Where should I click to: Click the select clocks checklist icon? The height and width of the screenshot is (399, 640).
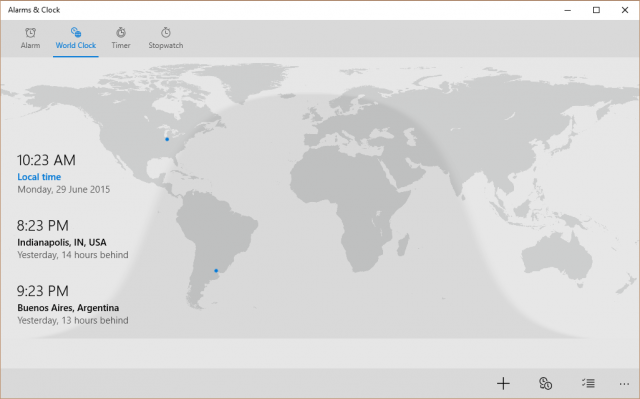point(588,383)
